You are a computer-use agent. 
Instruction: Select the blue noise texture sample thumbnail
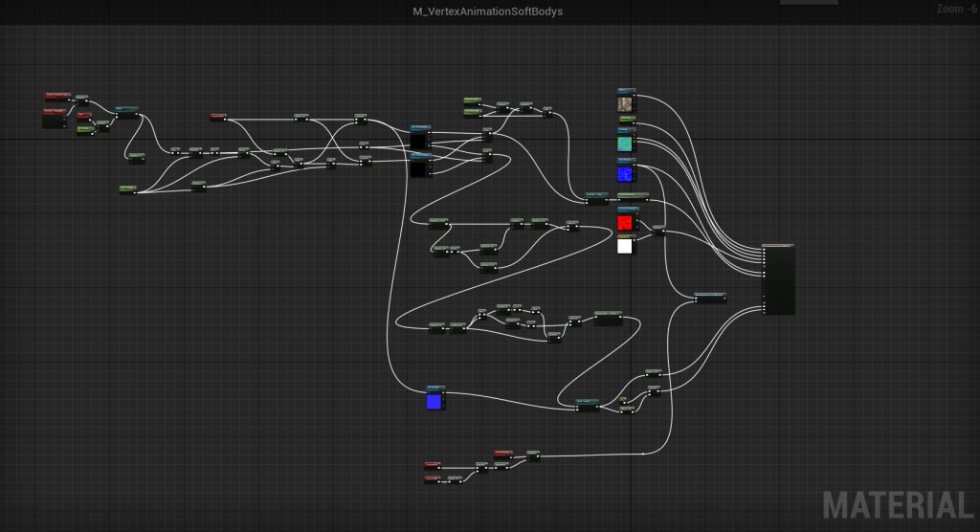click(x=625, y=174)
